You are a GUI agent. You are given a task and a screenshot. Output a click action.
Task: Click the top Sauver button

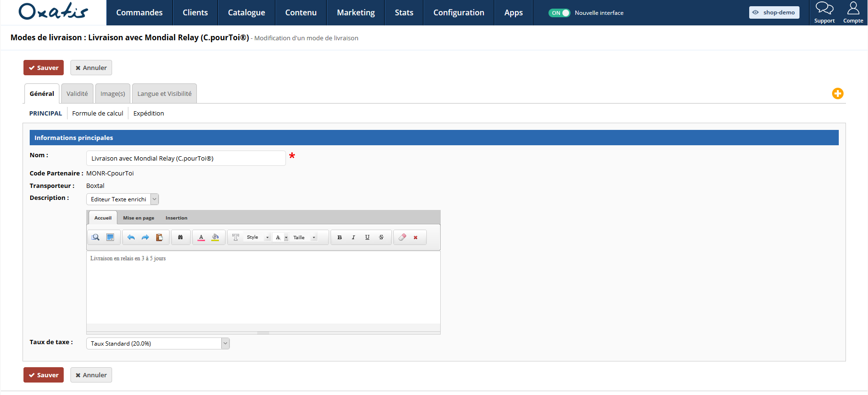[x=44, y=68]
